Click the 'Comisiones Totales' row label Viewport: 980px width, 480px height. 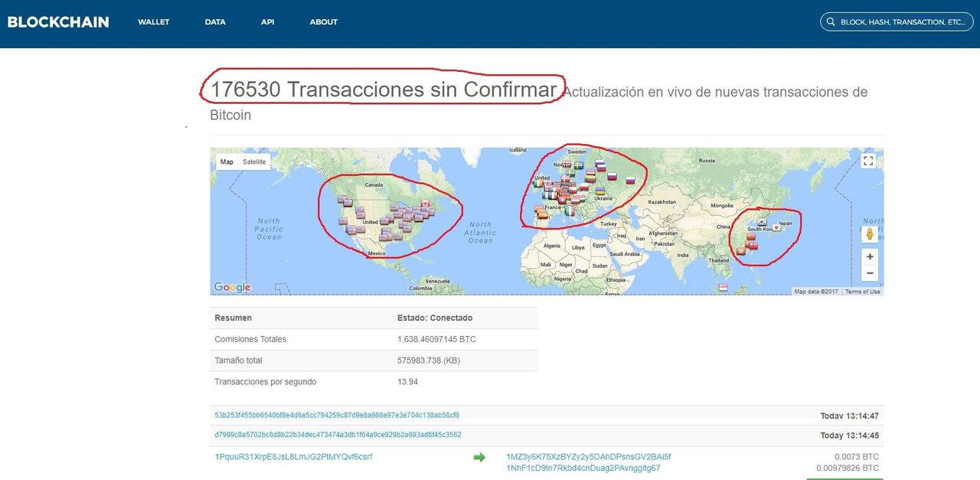click(x=250, y=339)
